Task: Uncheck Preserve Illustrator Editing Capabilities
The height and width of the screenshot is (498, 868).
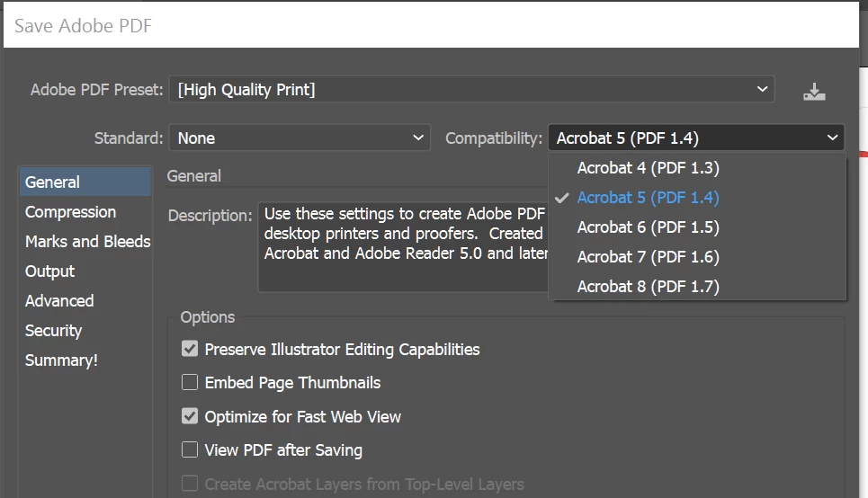Action: [x=190, y=349]
